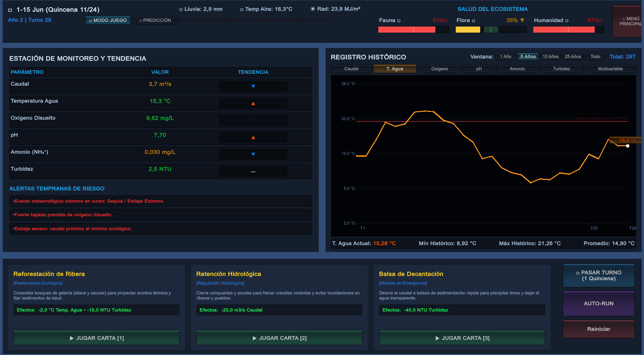Select the Todo time window
644x355 pixels.
coord(595,56)
